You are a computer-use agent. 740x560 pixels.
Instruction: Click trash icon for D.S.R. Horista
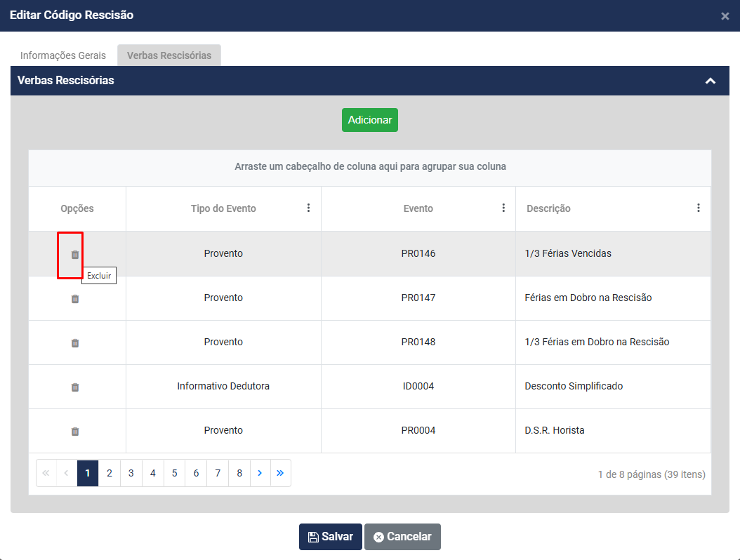pyautogui.click(x=75, y=432)
